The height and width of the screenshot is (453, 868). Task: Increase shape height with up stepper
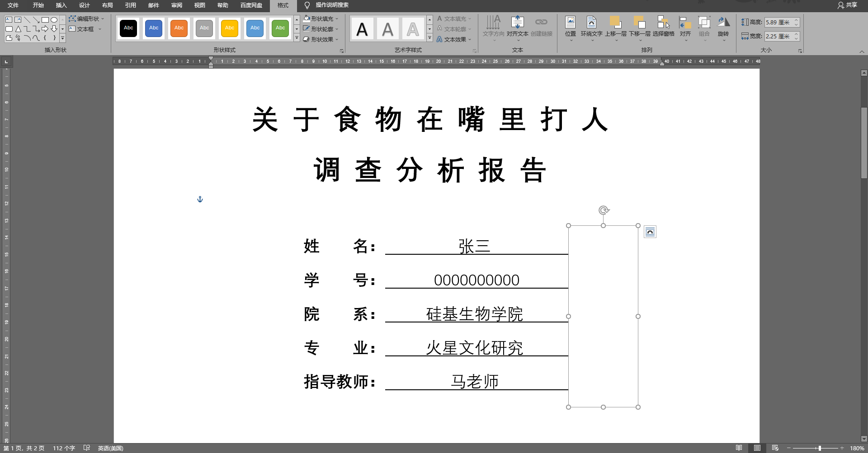(797, 20)
